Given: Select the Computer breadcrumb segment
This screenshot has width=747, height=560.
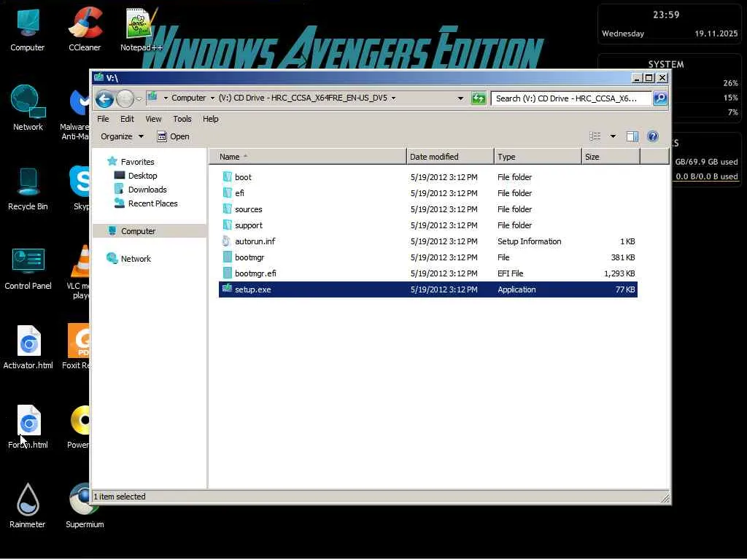Looking at the screenshot, I should point(188,98).
